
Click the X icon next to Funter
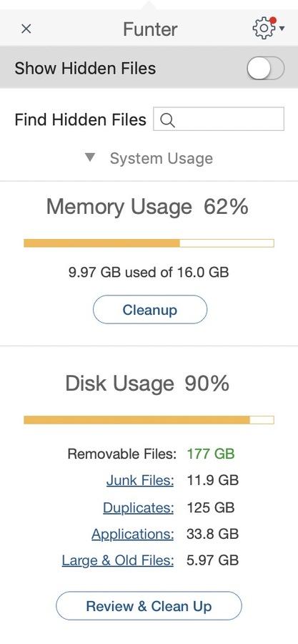[26, 29]
